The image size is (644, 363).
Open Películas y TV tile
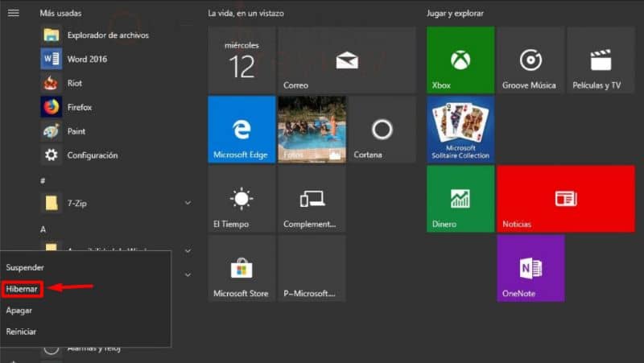pos(601,60)
